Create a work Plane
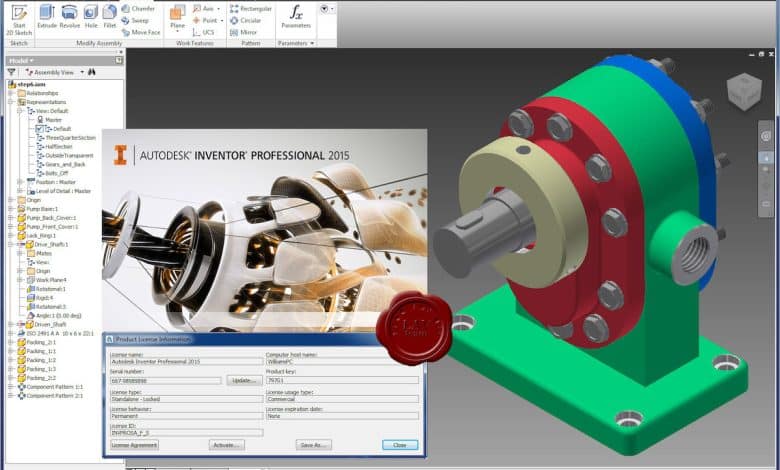The image size is (780, 470). [x=177, y=16]
